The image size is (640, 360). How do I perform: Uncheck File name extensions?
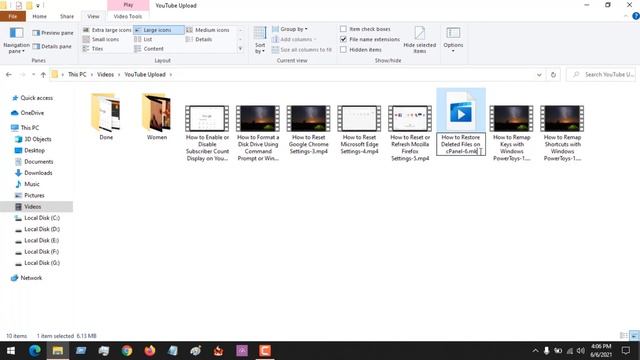(343, 39)
